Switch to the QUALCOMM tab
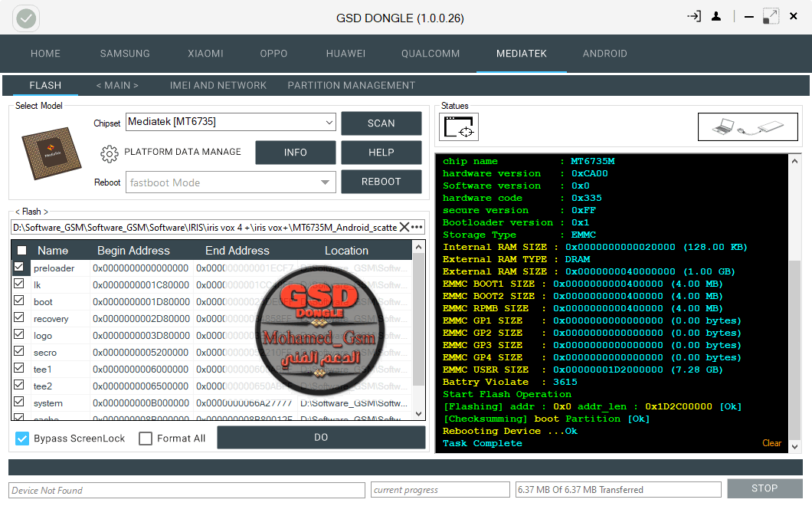Image resolution: width=812 pixels, height=506 pixels. click(x=431, y=54)
